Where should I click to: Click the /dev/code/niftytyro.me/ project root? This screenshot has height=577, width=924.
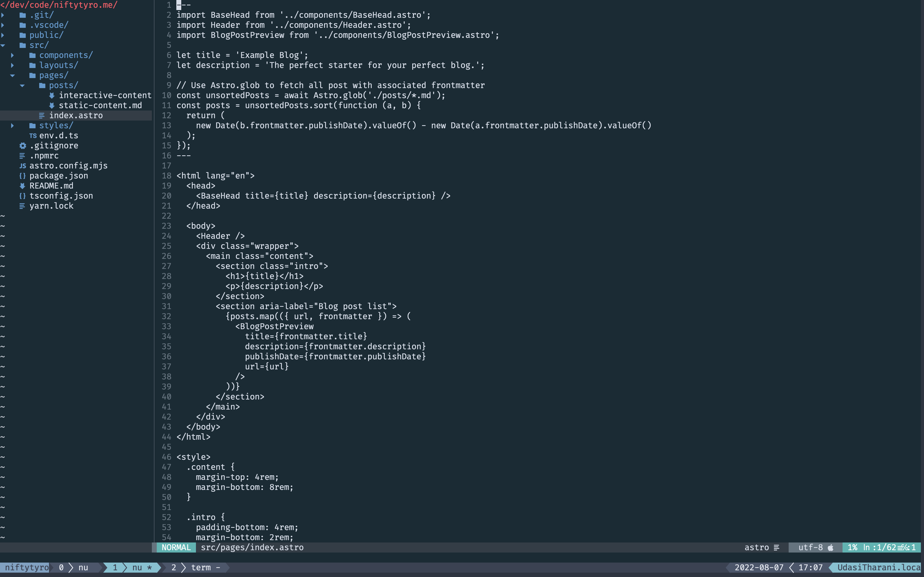(59, 5)
